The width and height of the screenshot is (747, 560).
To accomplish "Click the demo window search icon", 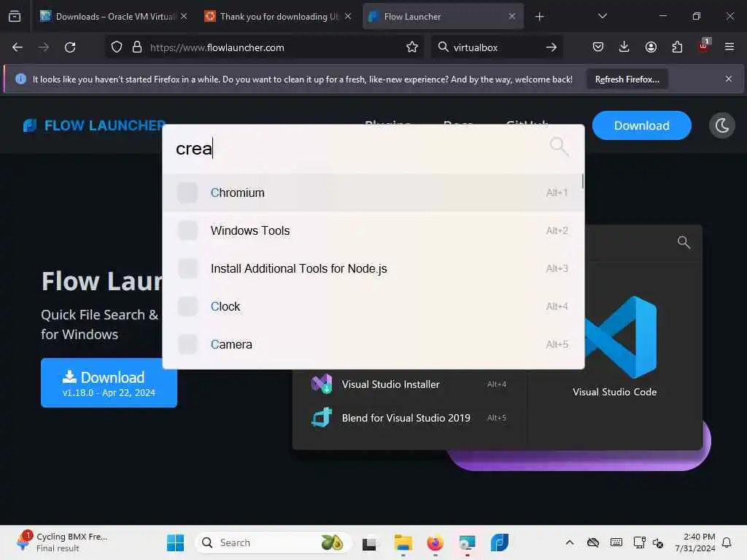I will [684, 242].
